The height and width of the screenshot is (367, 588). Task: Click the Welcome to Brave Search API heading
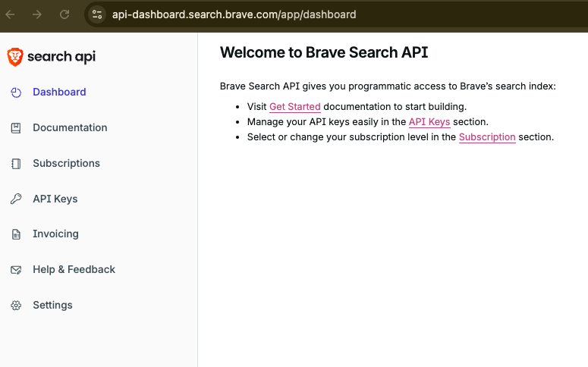point(324,52)
